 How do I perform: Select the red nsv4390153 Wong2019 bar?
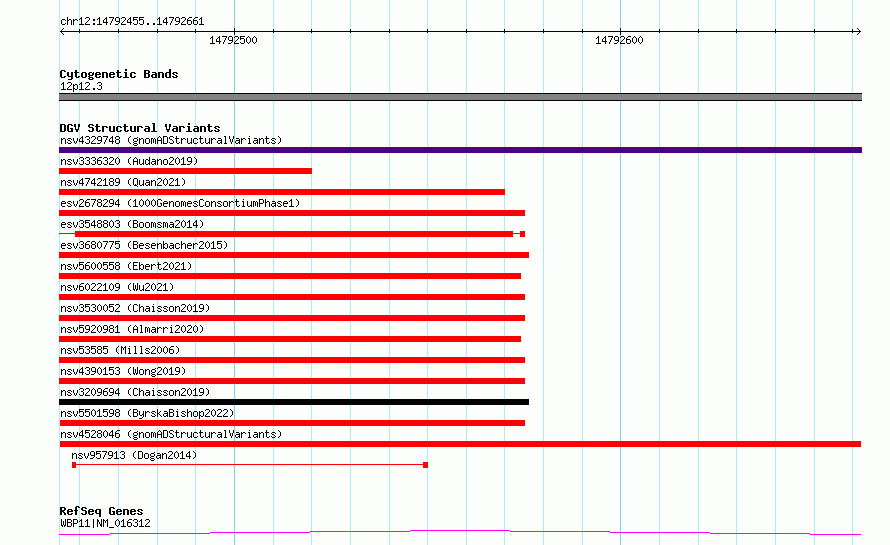[x=292, y=381]
